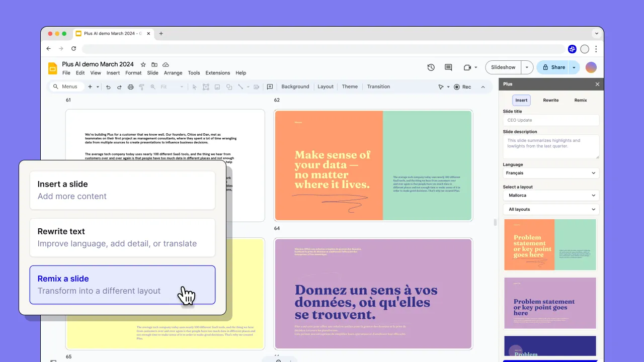Click the Theme toolbar button
This screenshot has width=644, height=362.
[x=350, y=86]
